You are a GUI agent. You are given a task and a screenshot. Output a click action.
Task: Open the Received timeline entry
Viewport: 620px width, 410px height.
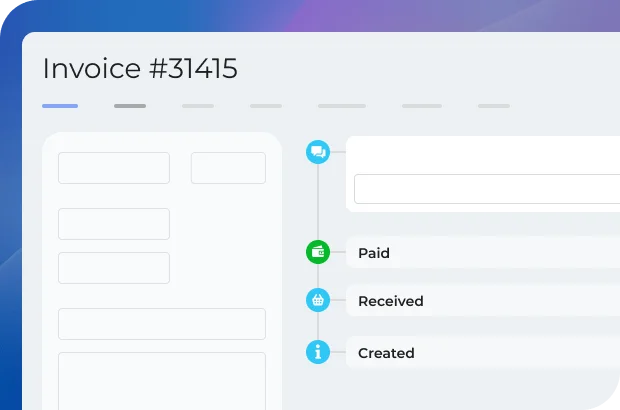click(480, 301)
